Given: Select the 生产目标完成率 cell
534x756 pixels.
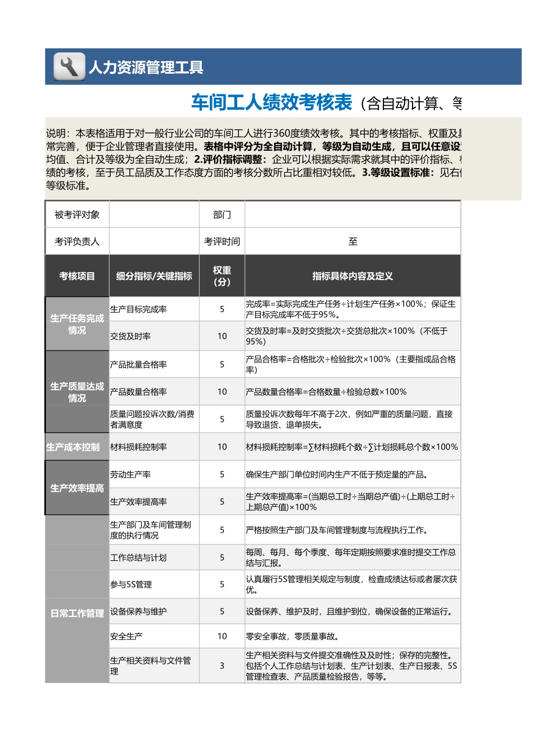Looking at the screenshot, I should click(154, 309).
